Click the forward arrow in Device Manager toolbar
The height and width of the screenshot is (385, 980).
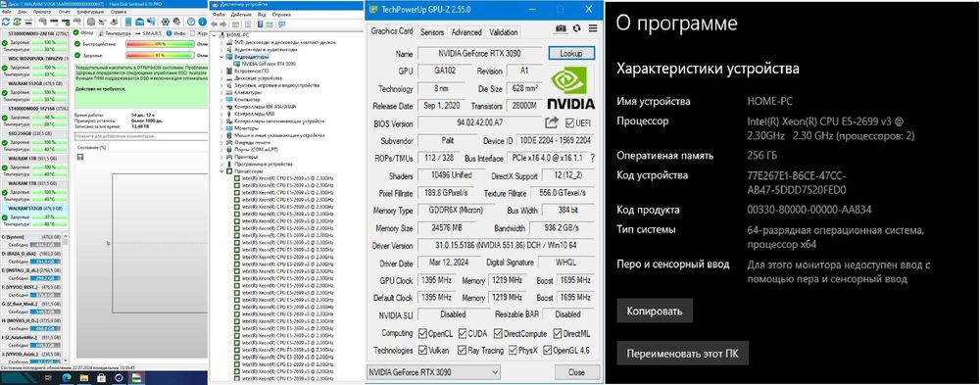(223, 24)
